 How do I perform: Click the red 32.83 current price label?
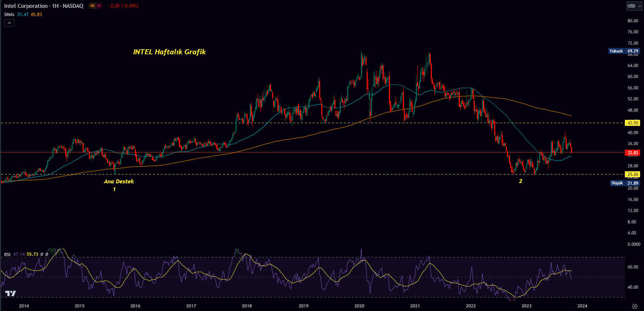coord(633,153)
